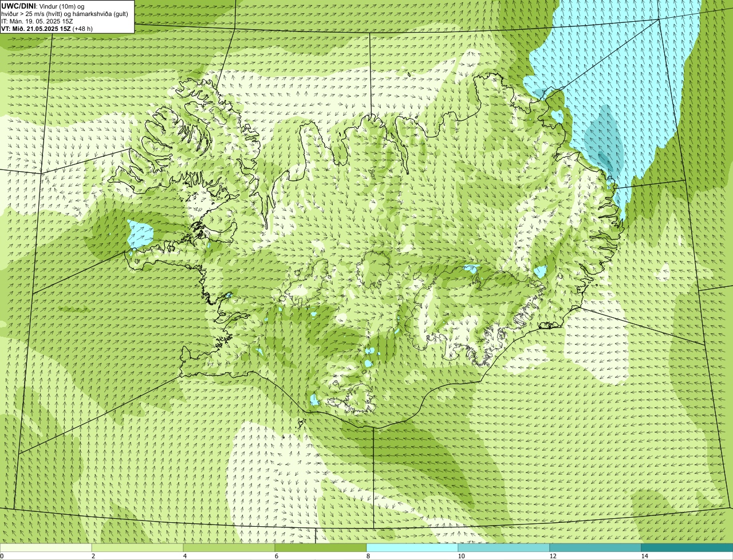Image resolution: width=733 pixels, height=560 pixels.
Task: Click the legend tick label 12
Action: [x=553, y=556]
